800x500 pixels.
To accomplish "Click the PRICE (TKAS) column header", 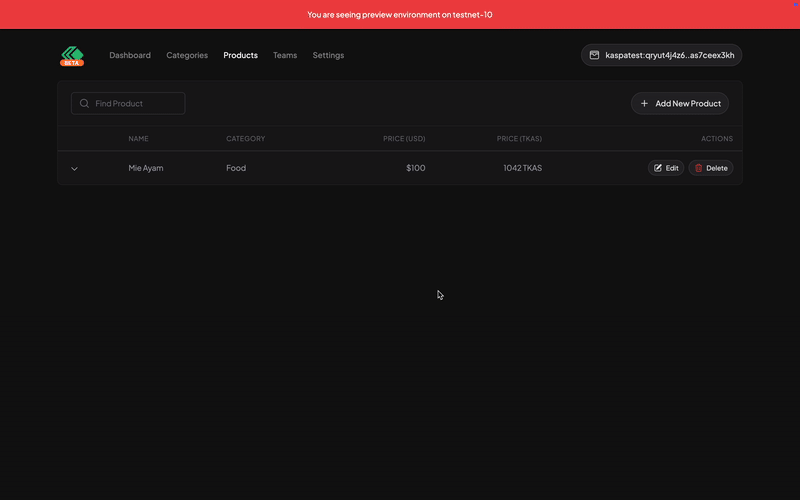I will pyautogui.click(x=519, y=139).
